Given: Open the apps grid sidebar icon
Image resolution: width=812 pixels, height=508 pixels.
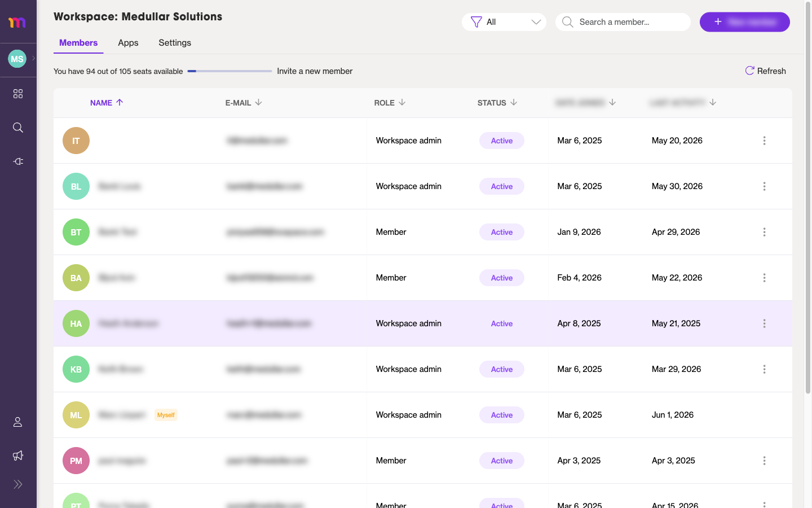Looking at the screenshot, I should (18, 94).
